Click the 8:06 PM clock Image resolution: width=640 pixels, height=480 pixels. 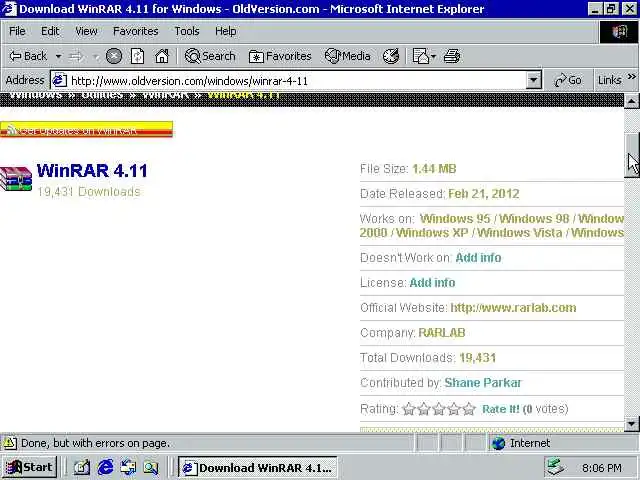[602, 468]
